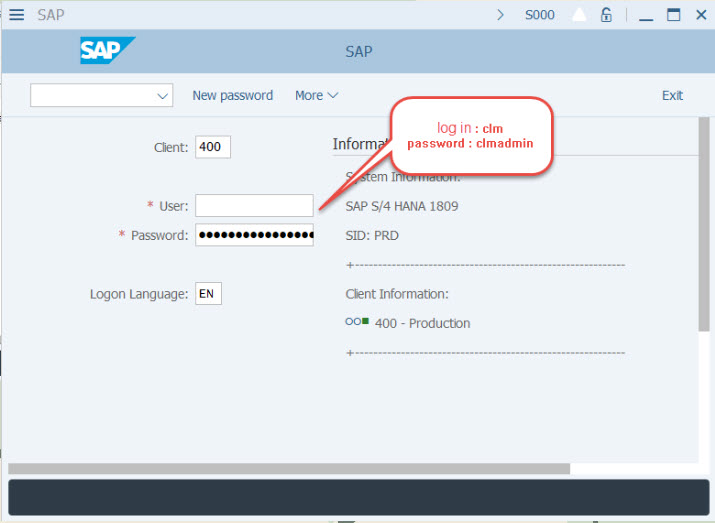Click the S000 transaction code text
The width and height of the screenshot is (715, 523).
pos(539,15)
